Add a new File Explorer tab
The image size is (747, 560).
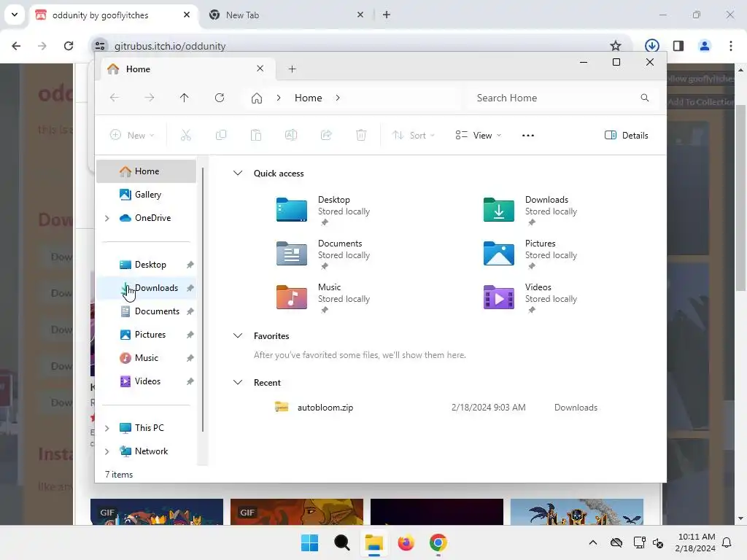click(x=292, y=69)
